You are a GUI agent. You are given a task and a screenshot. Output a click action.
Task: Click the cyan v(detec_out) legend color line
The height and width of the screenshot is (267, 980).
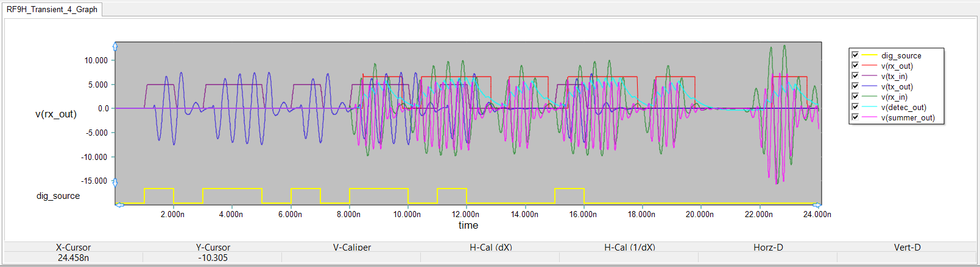coord(870,107)
